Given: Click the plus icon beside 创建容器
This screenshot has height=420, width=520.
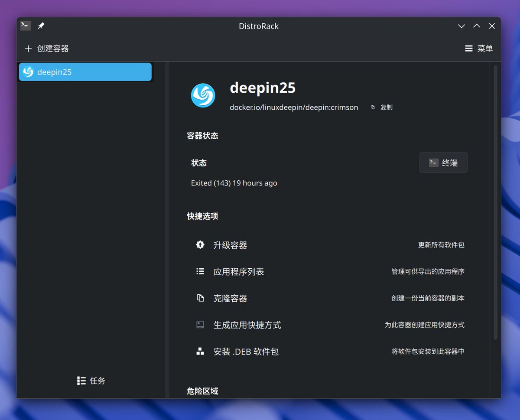Looking at the screenshot, I should click(x=28, y=49).
